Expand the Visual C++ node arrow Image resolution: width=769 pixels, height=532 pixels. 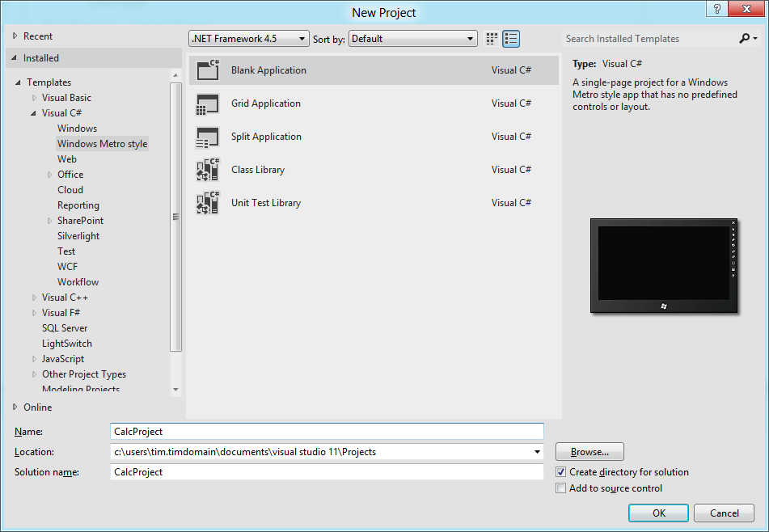[34, 298]
